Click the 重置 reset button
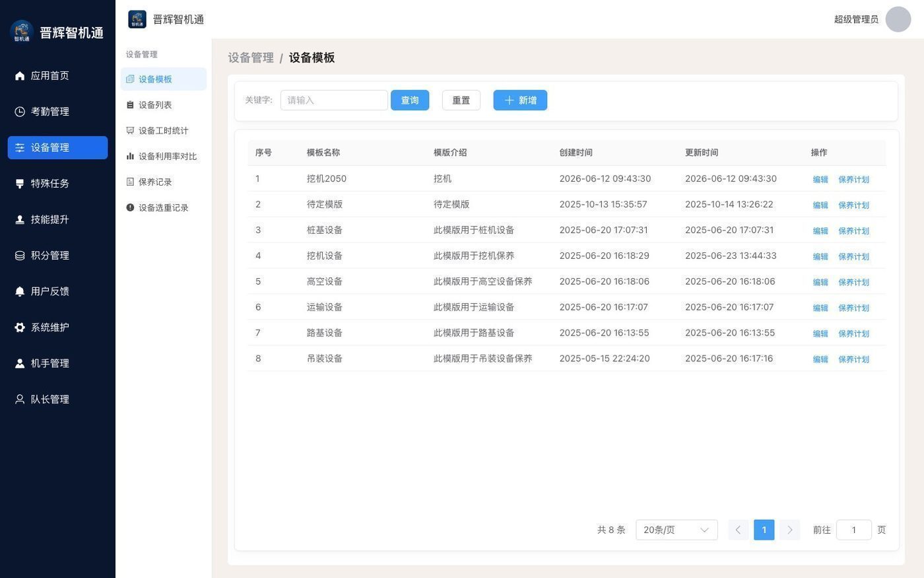 pyautogui.click(x=461, y=100)
